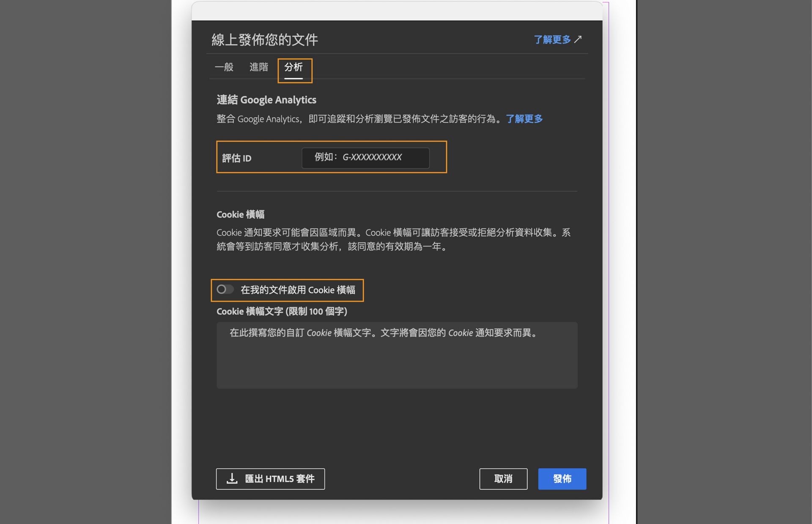Click the Cookie 橫幅文字 (限制 100 個字) label

[x=282, y=311]
